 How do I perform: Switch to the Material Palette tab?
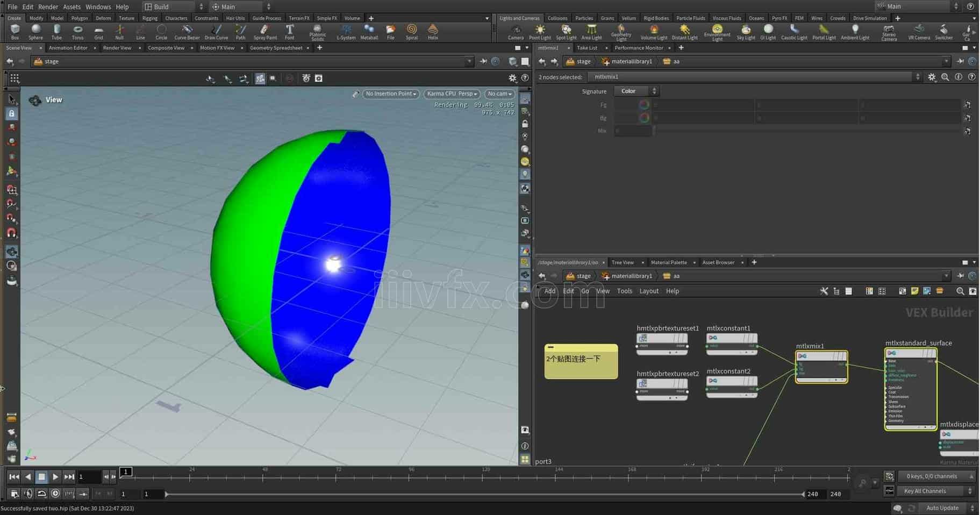pyautogui.click(x=669, y=262)
